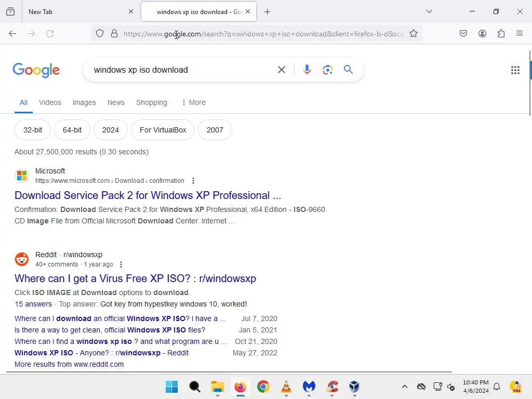Open More results from www.reddit.com
The width and height of the screenshot is (532, 399).
point(69,364)
